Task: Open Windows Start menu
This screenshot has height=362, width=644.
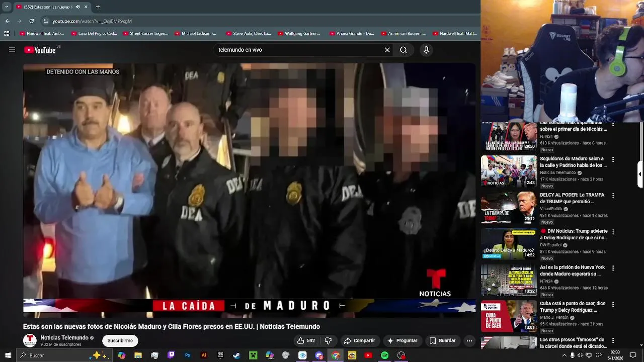Action: [8, 355]
